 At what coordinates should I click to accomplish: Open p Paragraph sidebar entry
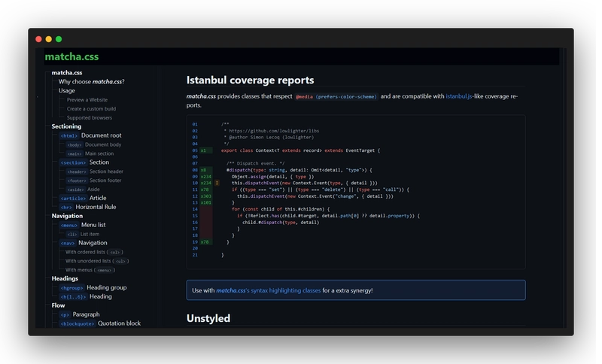click(x=80, y=314)
